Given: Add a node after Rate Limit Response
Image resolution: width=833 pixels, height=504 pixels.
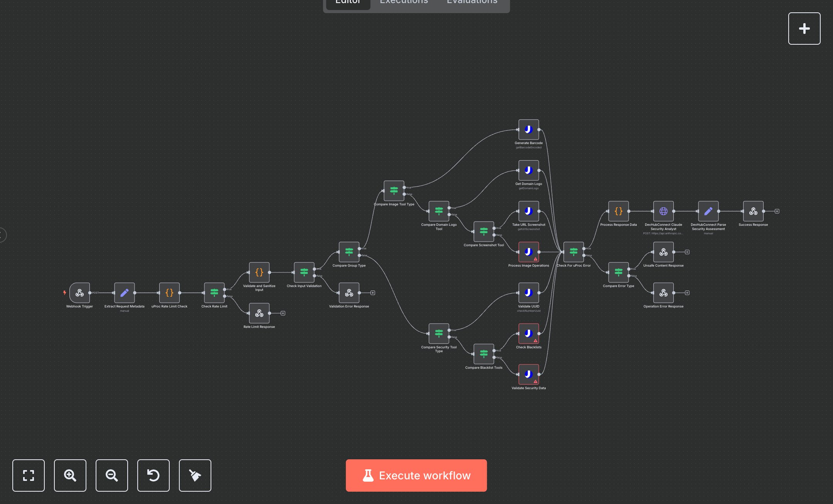Looking at the screenshot, I should (x=283, y=313).
